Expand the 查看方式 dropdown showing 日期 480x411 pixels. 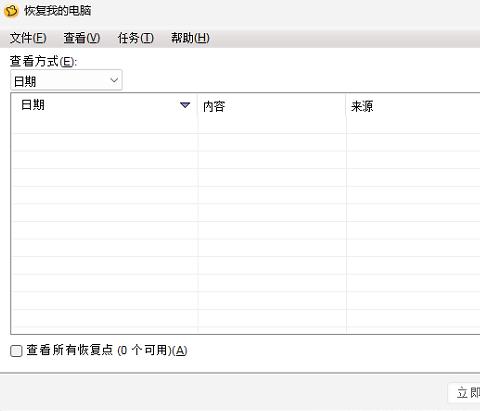[66, 80]
